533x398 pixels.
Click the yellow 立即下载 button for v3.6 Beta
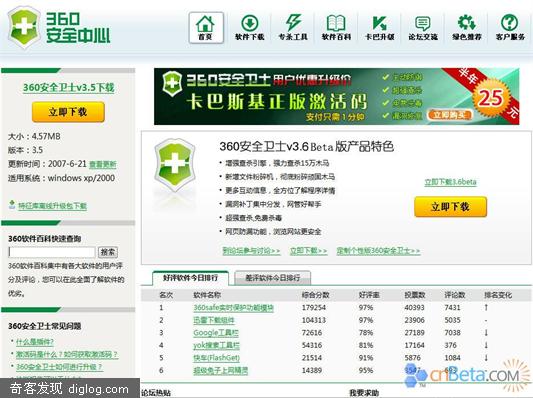point(450,207)
